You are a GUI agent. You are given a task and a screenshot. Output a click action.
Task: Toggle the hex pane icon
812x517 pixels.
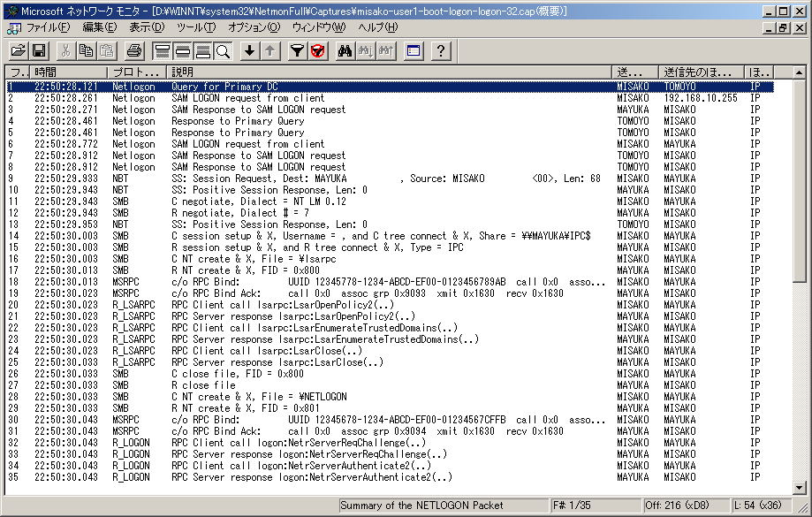pos(203,50)
